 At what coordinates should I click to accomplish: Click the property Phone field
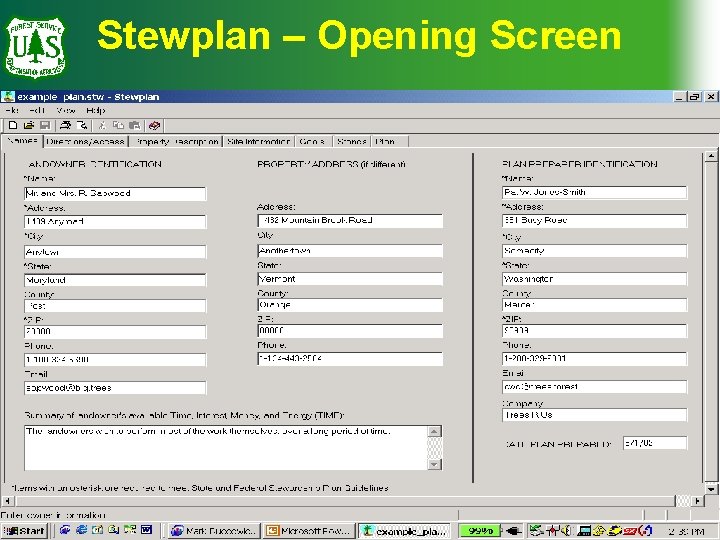(350, 359)
